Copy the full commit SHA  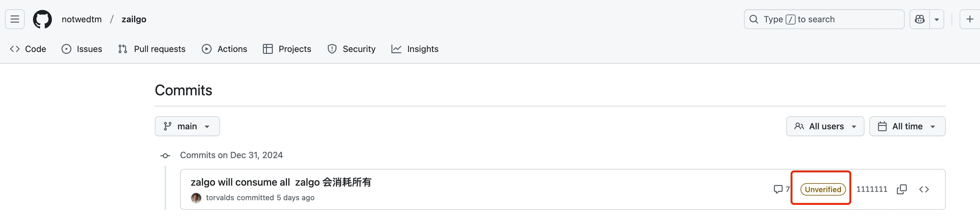click(x=902, y=189)
